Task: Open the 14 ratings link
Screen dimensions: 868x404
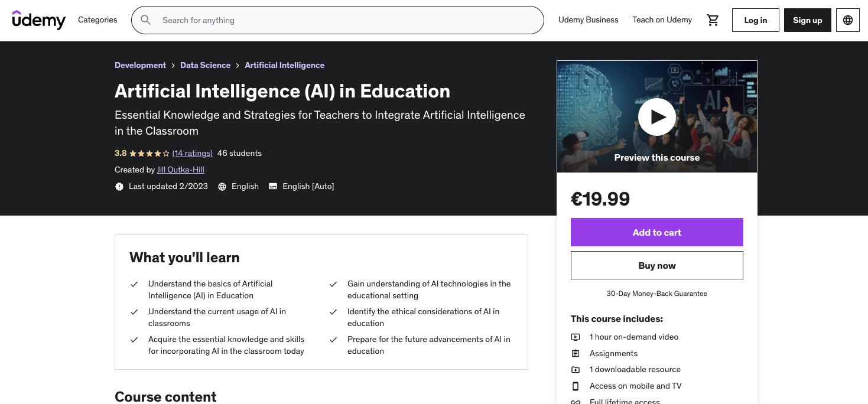Action: click(x=192, y=153)
